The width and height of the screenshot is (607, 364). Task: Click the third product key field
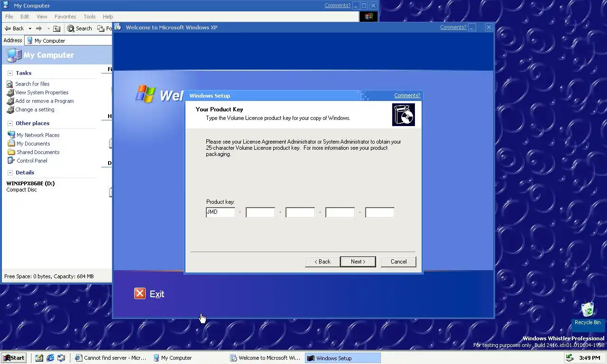point(300,212)
